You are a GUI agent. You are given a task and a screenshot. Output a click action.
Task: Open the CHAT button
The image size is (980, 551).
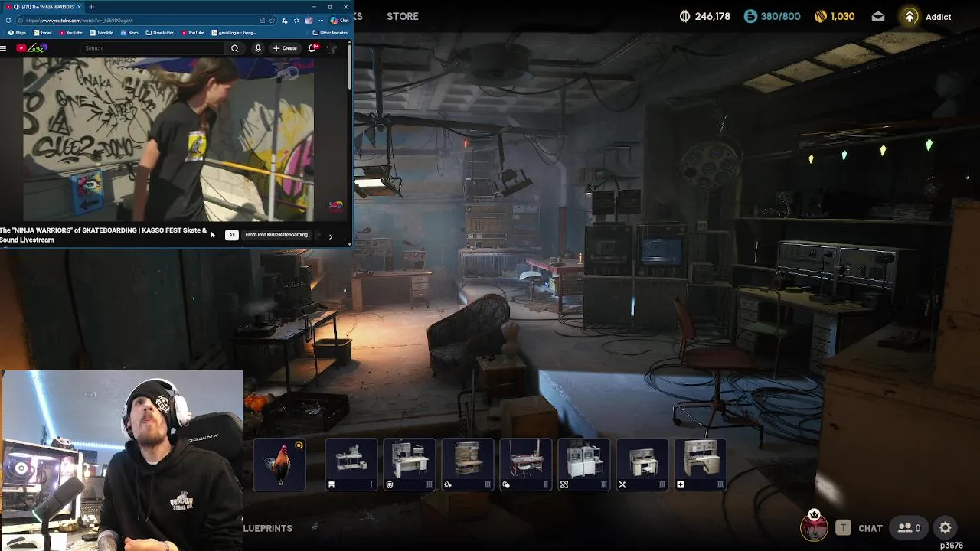click(871, 528)
